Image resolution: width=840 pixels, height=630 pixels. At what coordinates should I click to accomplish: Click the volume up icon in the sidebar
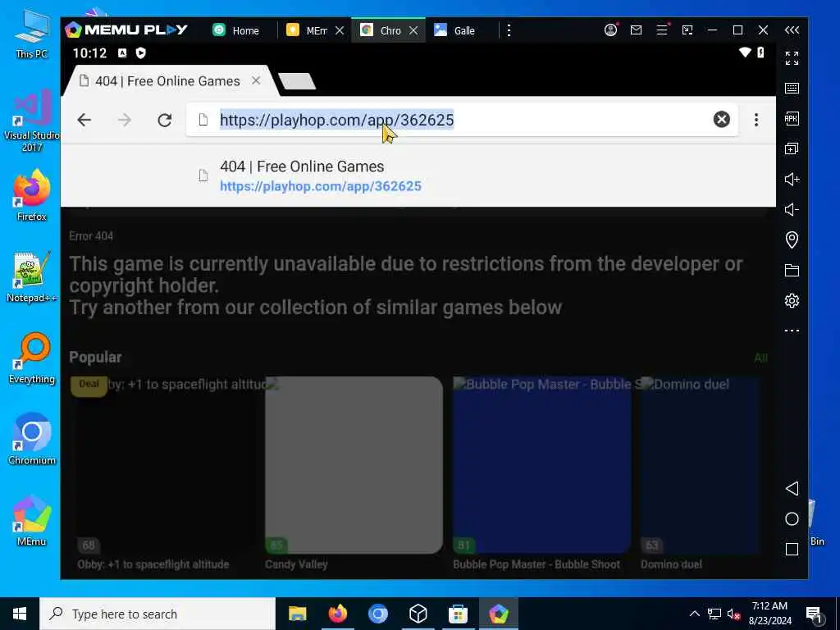point(792,179)
